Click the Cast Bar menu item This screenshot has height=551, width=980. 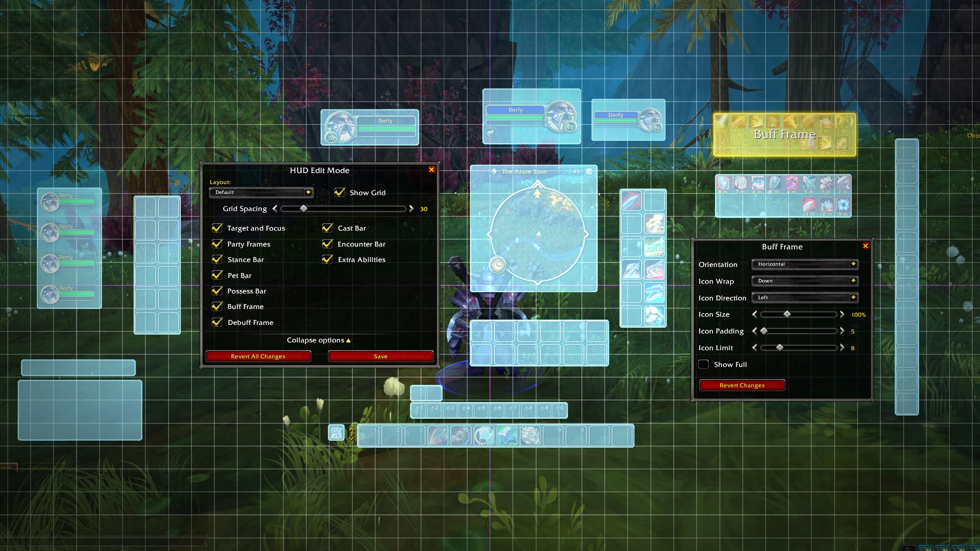[x=352, y=227]
